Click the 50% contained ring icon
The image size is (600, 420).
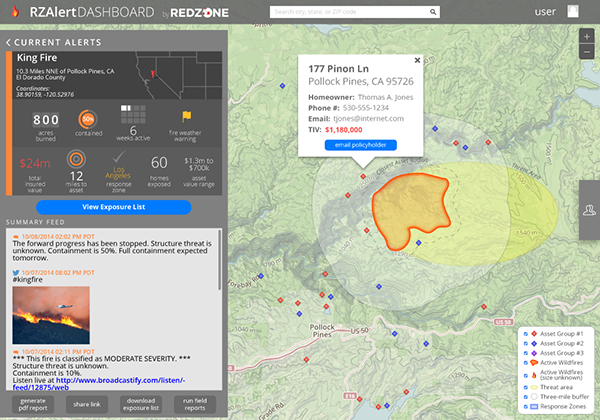click(x=86, y=119)
